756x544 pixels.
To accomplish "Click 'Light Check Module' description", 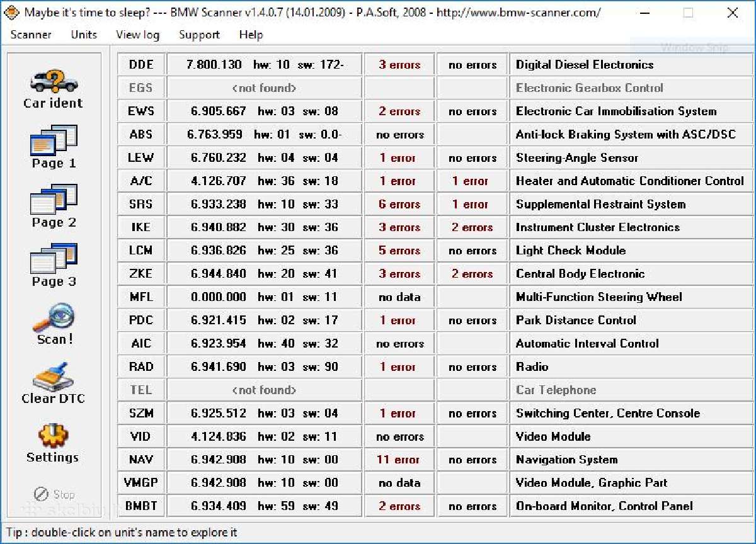I will [571, 251].
